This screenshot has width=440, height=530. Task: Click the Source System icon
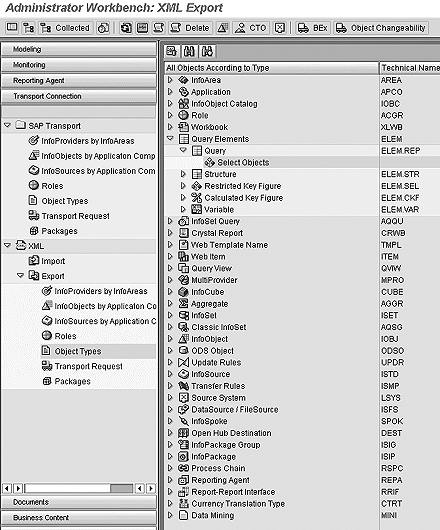click(183, 398)
